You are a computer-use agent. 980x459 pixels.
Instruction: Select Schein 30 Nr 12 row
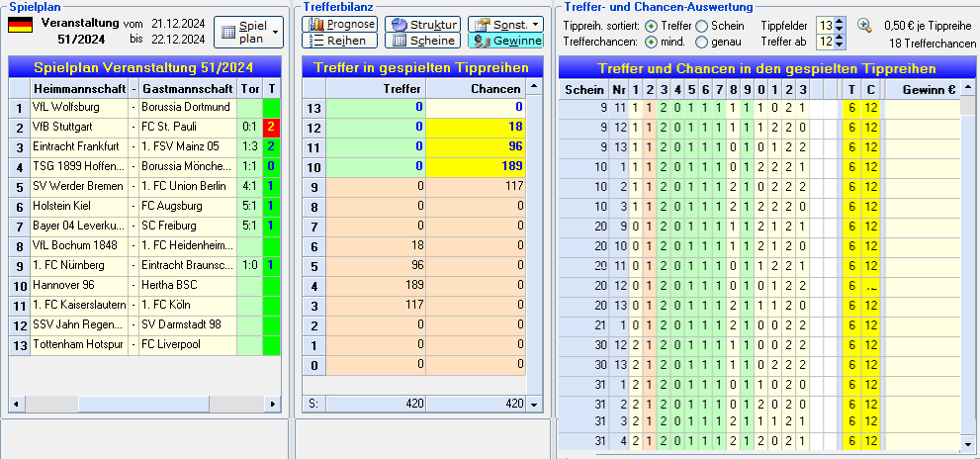pos(759,346)
